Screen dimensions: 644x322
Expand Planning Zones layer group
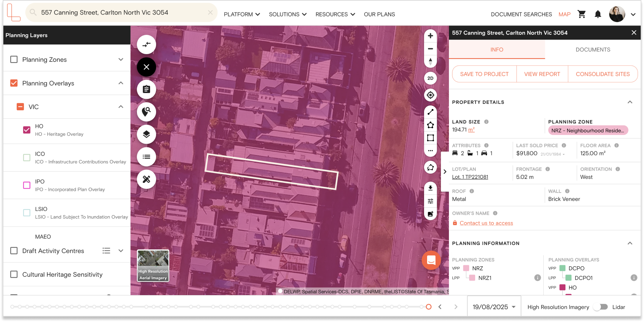click(121, 59)
